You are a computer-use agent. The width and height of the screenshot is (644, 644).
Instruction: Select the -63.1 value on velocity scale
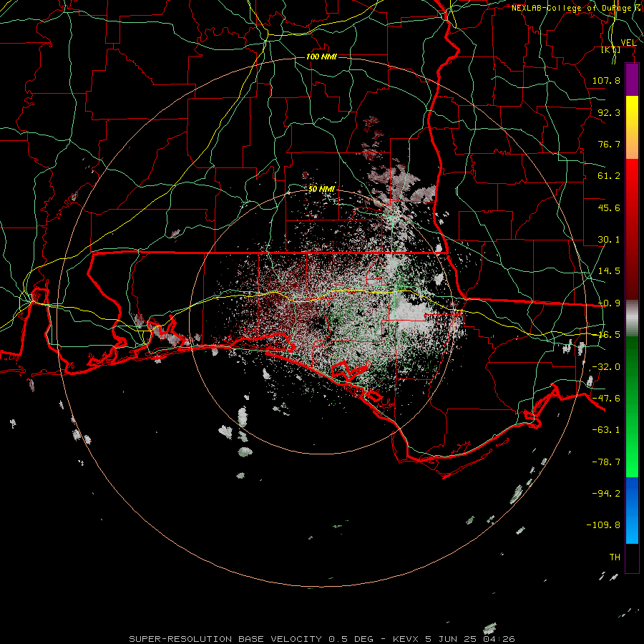pos(606,430)
